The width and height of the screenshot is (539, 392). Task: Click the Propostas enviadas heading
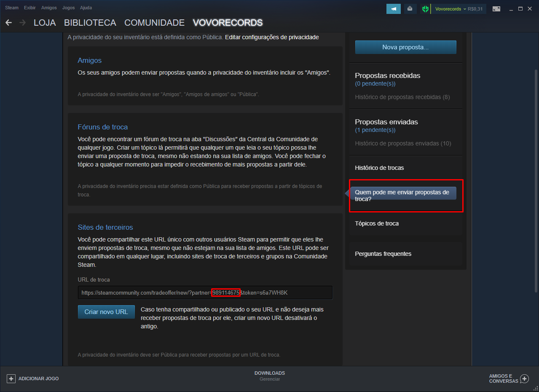pyautogui.click(x=386, y=122)
